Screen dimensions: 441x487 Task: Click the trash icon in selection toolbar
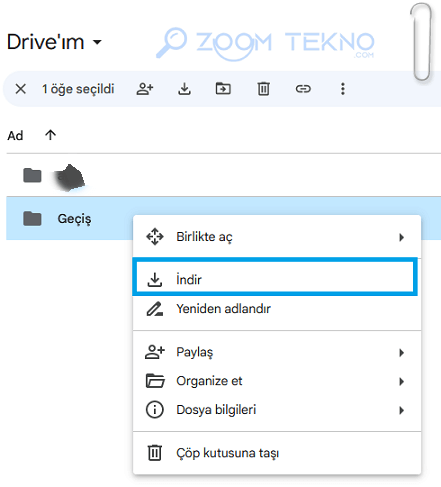263,89
